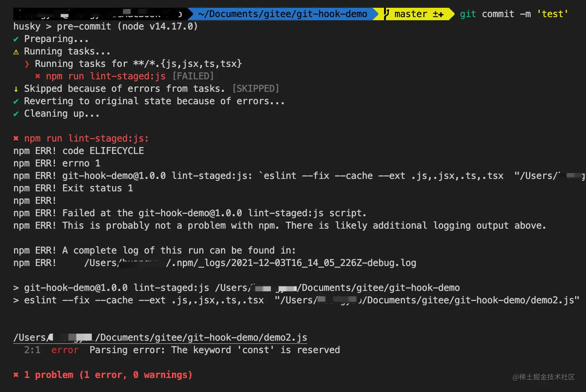This screenshot has width=586, height=392.
Task: Click the npm ERR! code ELIFECYCLE line
Action: pyautogui.click(x=79, y=151)
